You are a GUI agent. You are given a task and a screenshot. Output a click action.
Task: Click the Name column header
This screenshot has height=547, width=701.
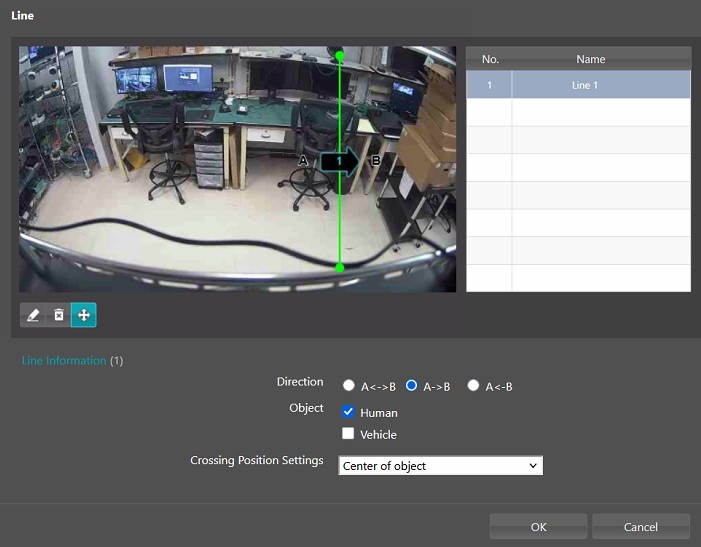point(591,59)
